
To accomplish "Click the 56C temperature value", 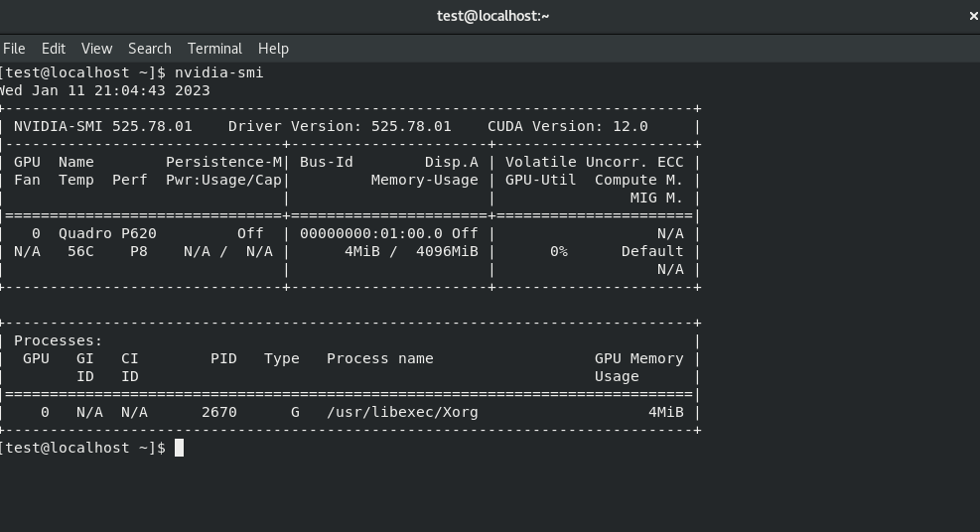I will (x=80, y=252).
